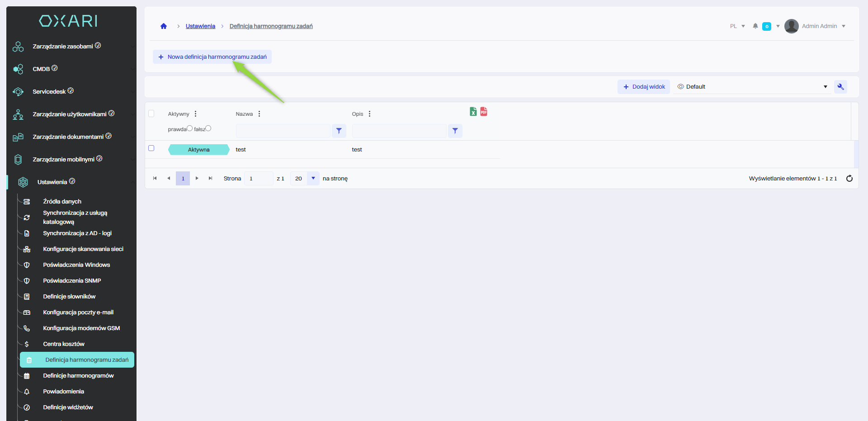This screenshot has width=868, height=421.
Task: Export the table to PDF
Action: 484,112
